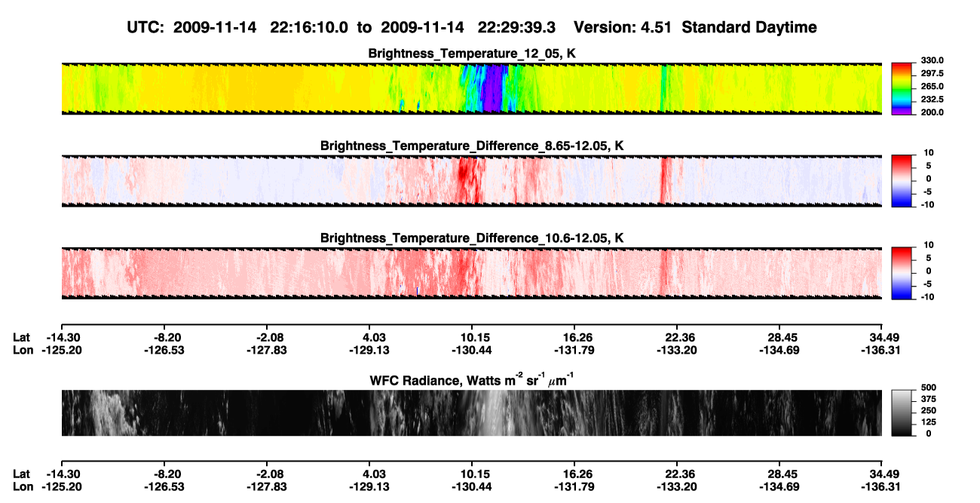
Task: Click the Brightness_Temperature_Difference_10.6-12.05, K title
Action: coord(472,238)
